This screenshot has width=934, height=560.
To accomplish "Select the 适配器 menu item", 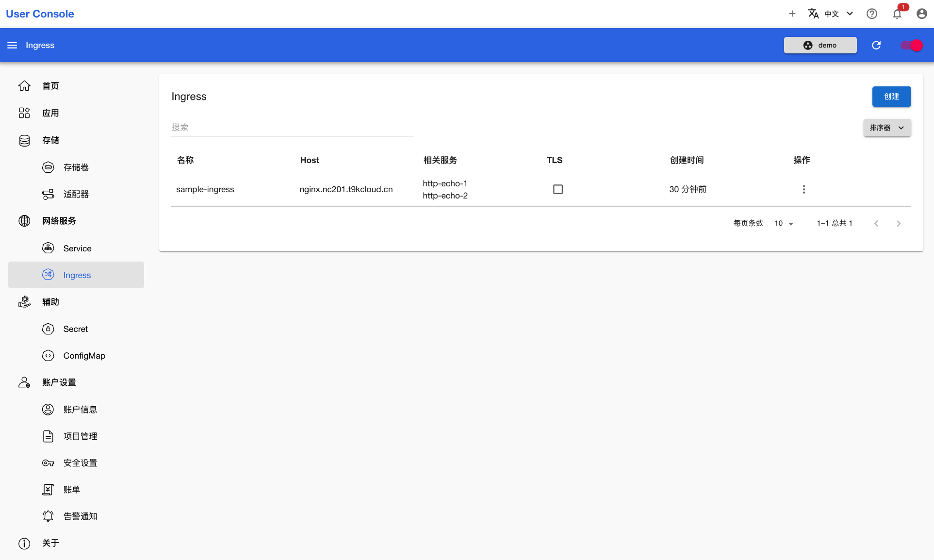I will click(x=76, y=194).
